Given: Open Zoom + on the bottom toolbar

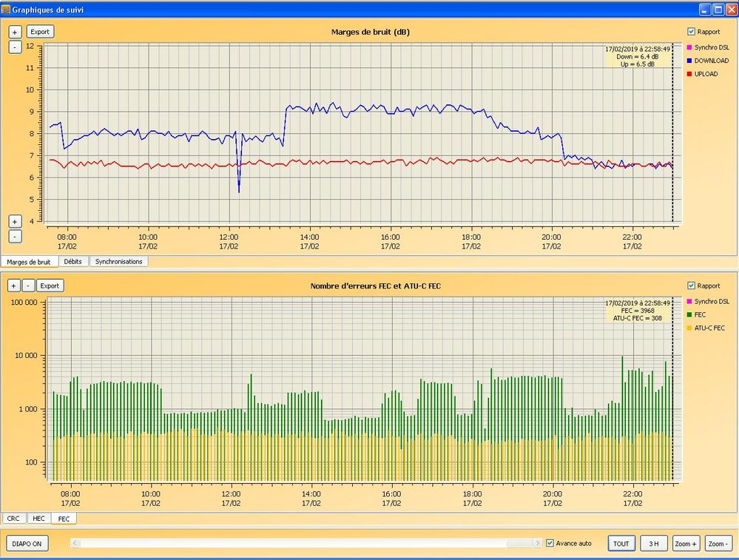Looking at the screenshot, I should coord(684,543).
